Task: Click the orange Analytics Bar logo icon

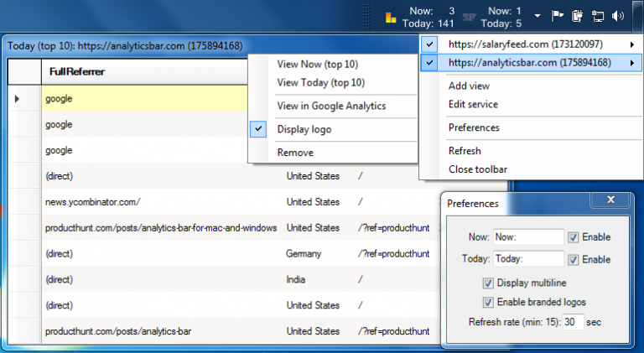Action: click(391, 17)
